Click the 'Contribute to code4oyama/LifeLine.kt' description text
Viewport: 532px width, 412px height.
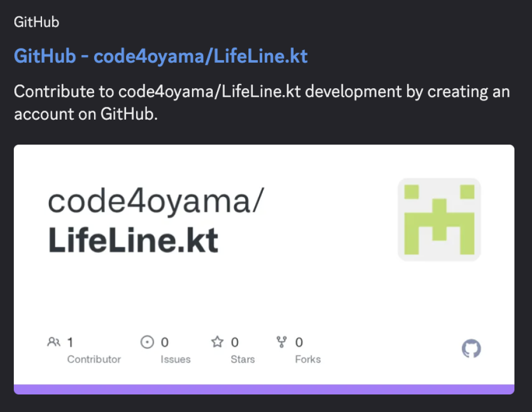tap(262, 103)
